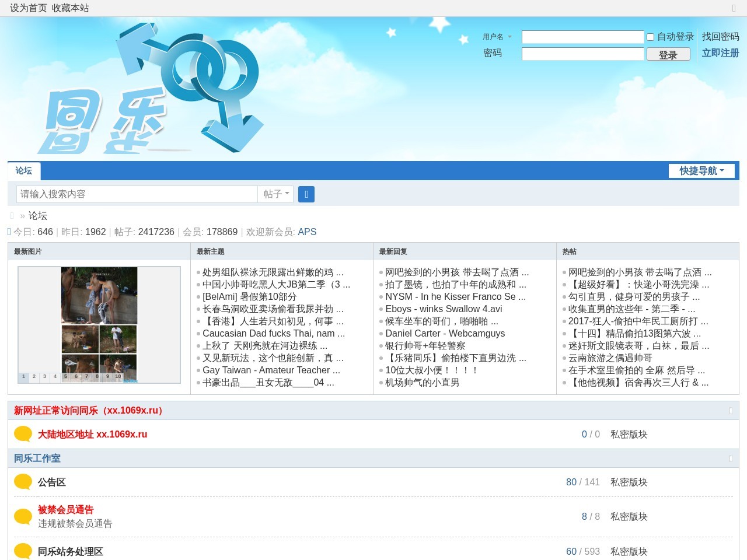Show slide 6 in the picture slideshow
Screen dimensions: 747x560
point(76,377)
